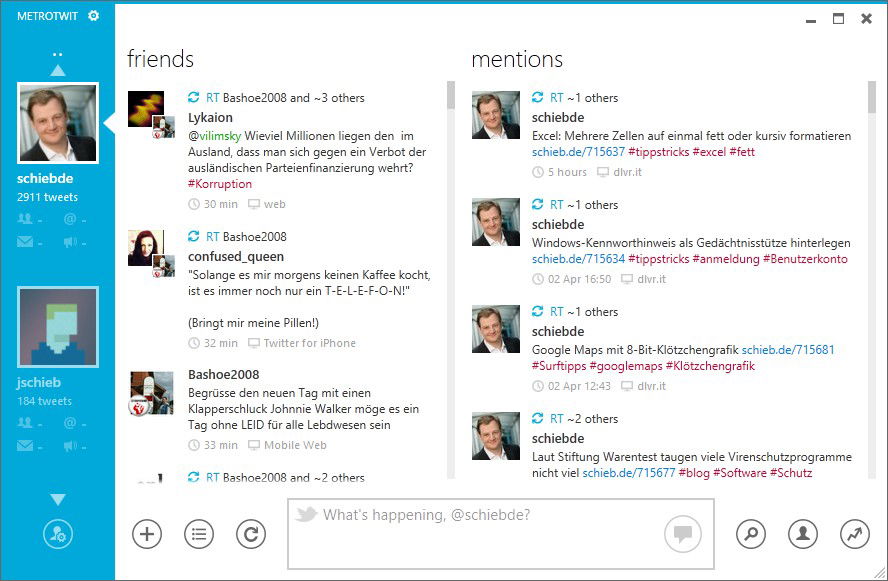Select the schiebde account avatar
This screenshot has height=581, width=888.
coord(58,123)
